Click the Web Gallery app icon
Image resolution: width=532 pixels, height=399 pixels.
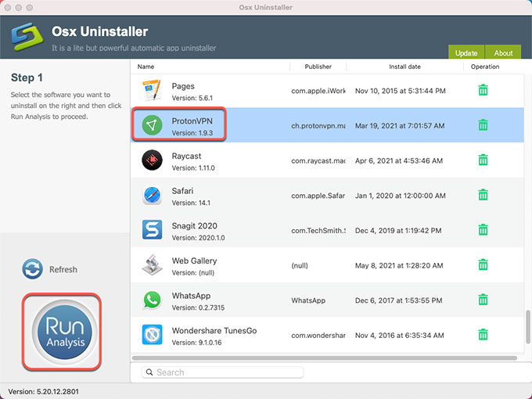tap(152, 264)
